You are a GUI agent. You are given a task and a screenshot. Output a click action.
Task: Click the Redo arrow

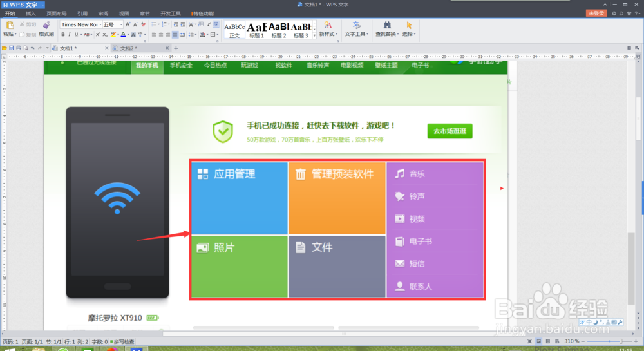point(40,48)
